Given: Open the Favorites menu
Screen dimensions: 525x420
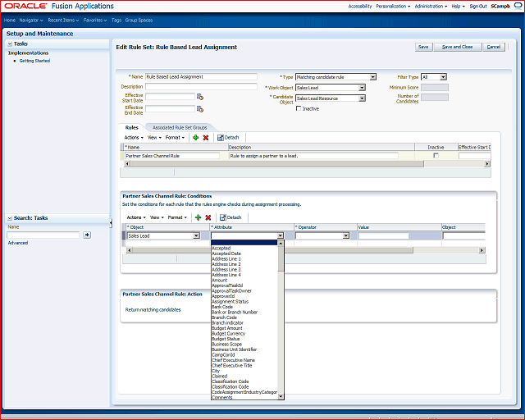Looking at the screenshot, I should (95, 20).
